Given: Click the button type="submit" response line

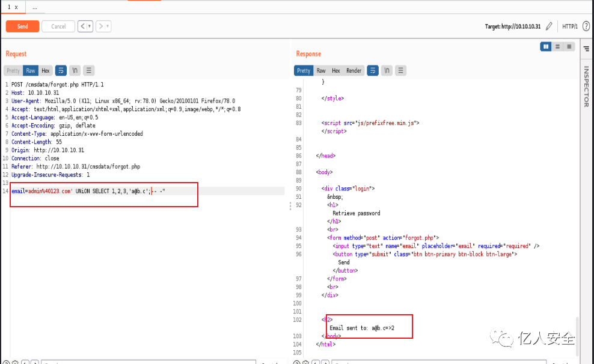Looking at the screenshot, I should [x=424, y=254].
